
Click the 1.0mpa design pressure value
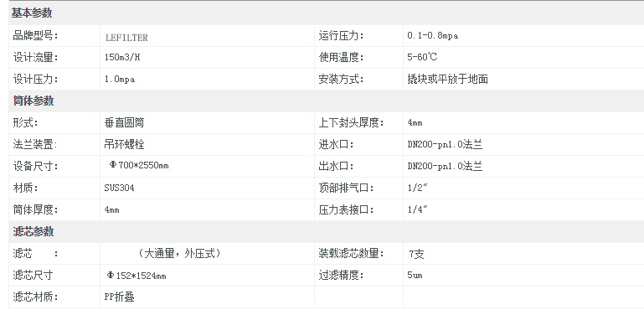(x=120, y=80)
